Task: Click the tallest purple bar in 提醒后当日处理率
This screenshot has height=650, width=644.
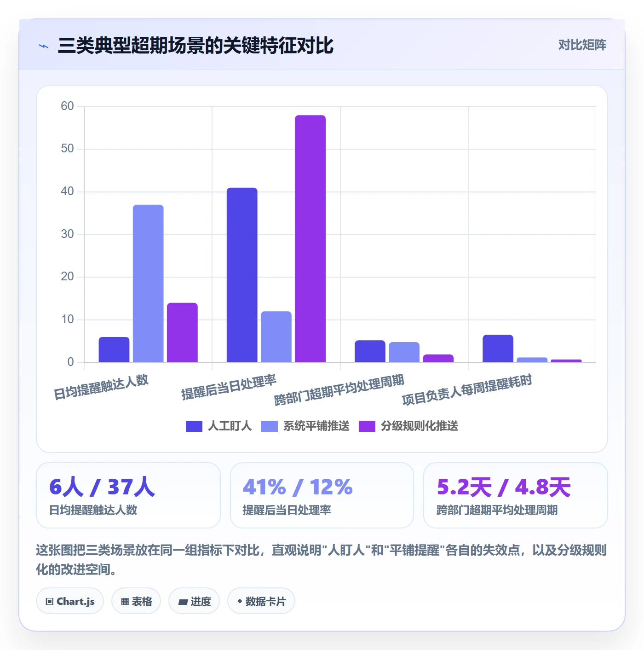Action: pos(310,239)
